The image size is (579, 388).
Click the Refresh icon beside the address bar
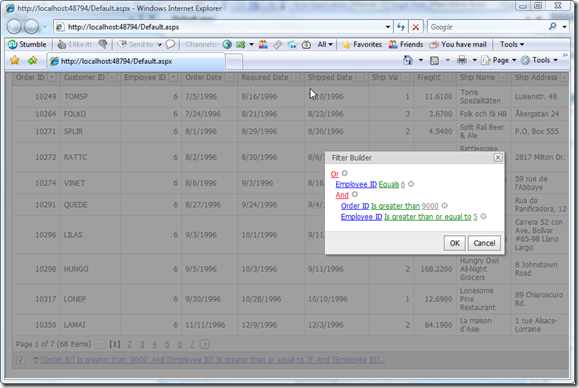tap(401, 27)
